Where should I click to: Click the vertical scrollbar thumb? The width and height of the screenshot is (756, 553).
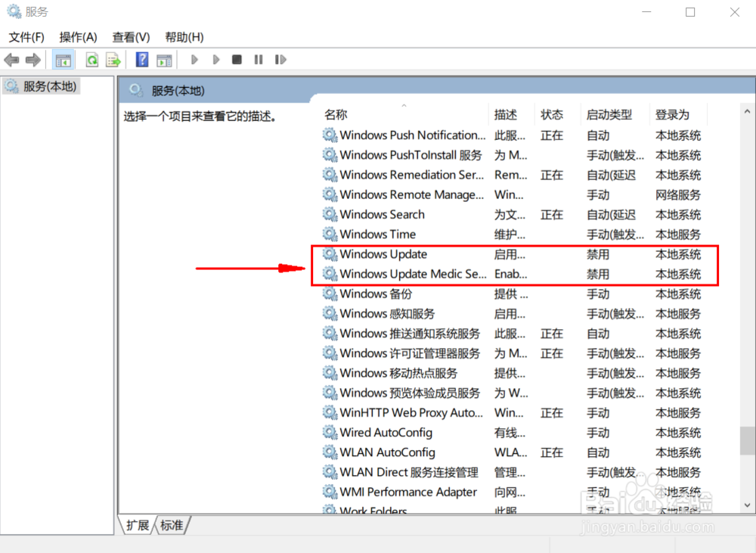click(748, 440)
